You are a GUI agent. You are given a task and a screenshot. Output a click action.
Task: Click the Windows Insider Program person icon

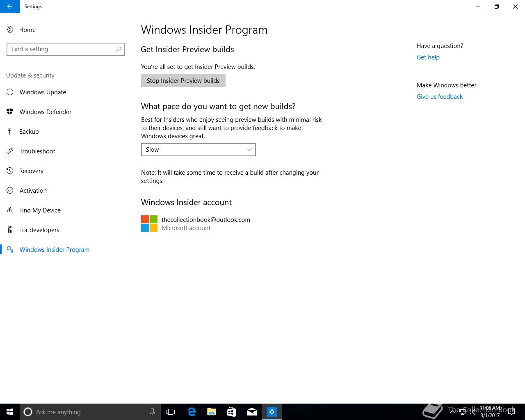(10, 250)
